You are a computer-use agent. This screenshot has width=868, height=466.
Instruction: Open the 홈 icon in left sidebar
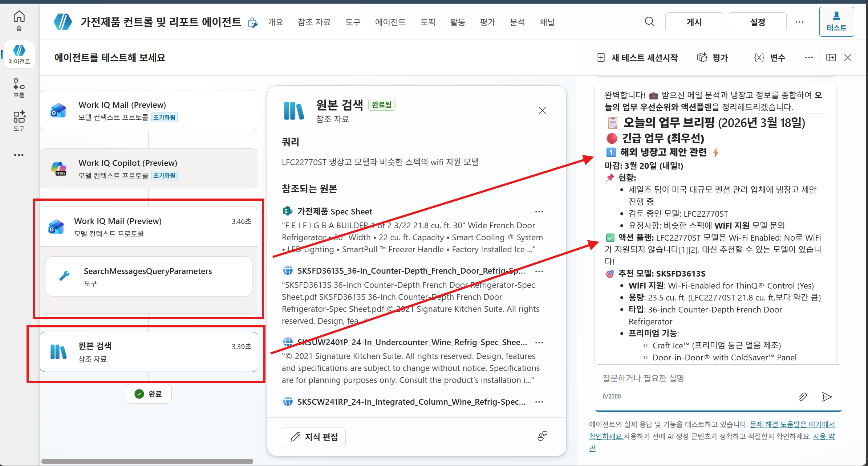point(19,21)
